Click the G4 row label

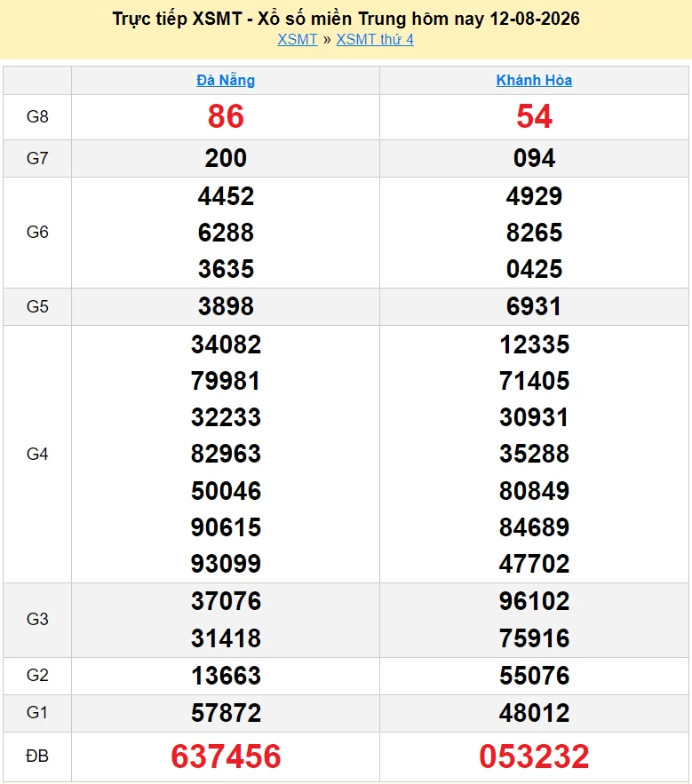tap(37, 454)
